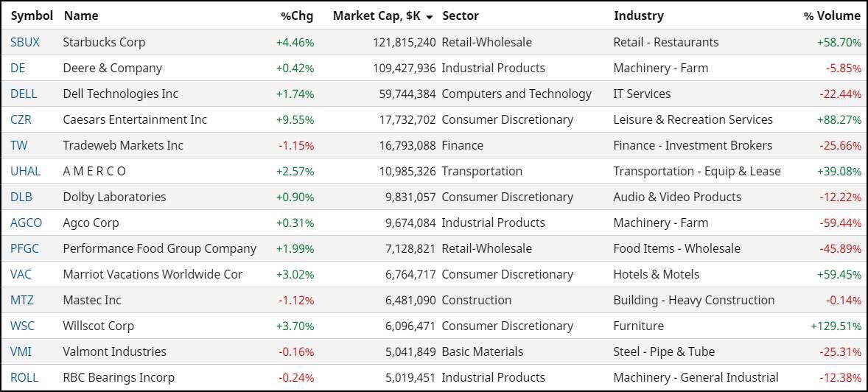
Task: Open the WSC symbol link
Action: [x=22, y=326]
